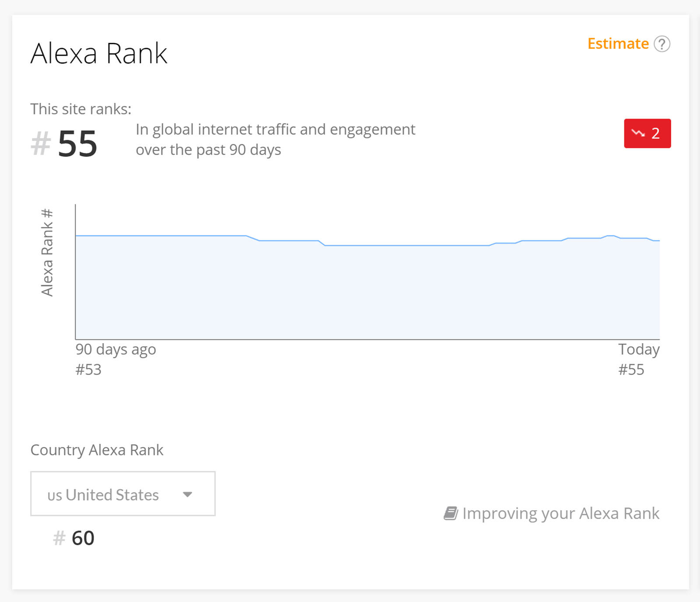Click the '90 days ago' axis label
Screen dimensions: 700x602
[x=115, y=349]
